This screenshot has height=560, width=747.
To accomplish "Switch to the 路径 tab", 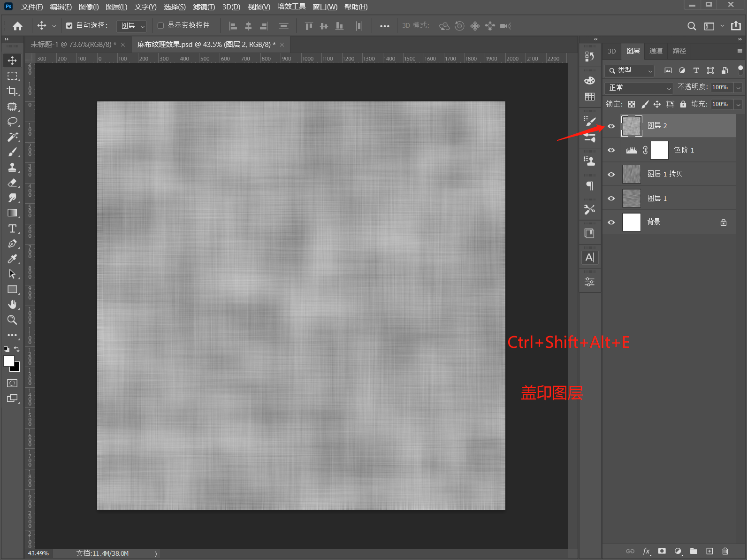I will point(679,51).
